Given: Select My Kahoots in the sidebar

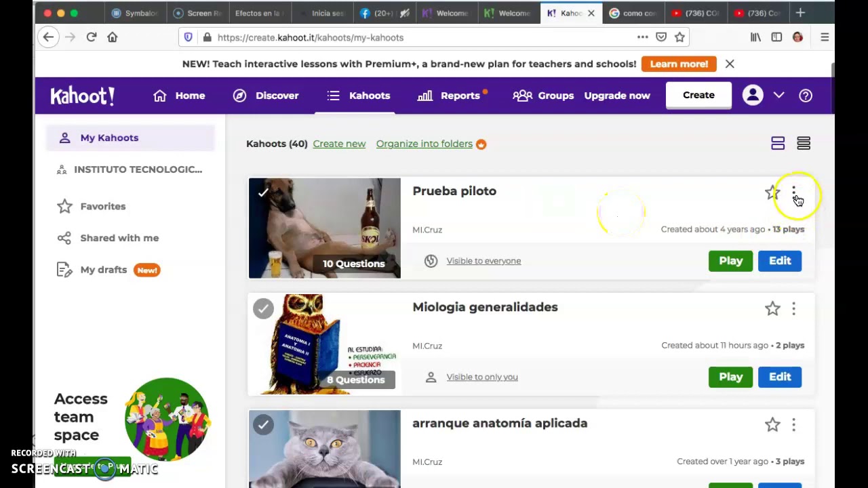Looking at the screenshot, I should point(130,138).
